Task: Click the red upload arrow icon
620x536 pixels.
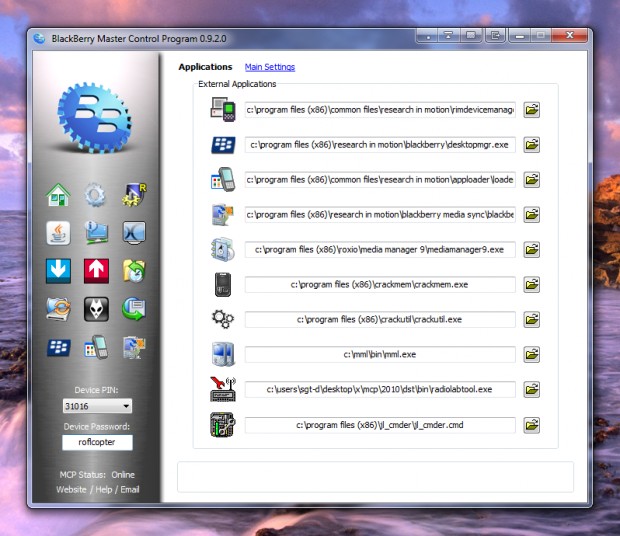Action: (x=96, y=271)
